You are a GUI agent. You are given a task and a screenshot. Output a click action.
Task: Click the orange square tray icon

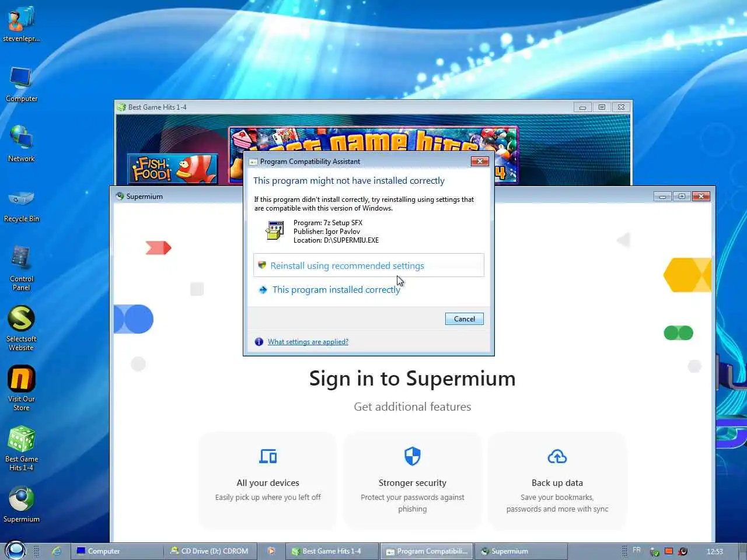[x=669, y=551]
